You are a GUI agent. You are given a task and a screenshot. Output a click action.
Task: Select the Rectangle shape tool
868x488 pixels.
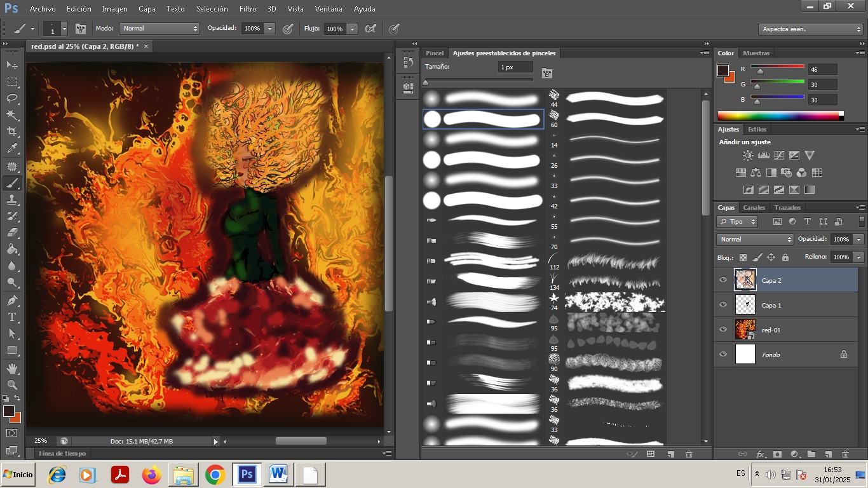(12, 350)
